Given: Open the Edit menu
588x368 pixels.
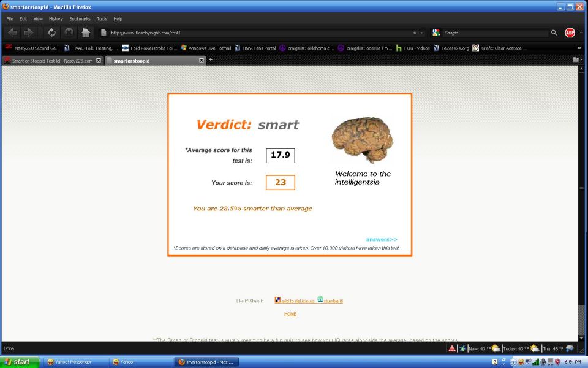Looking at the screenshot, I should pos(23,19).
